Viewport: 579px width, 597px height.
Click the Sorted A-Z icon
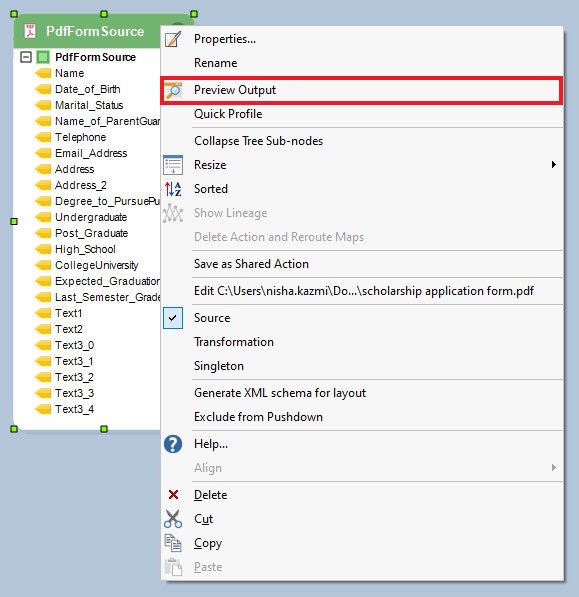click(173, 189)
